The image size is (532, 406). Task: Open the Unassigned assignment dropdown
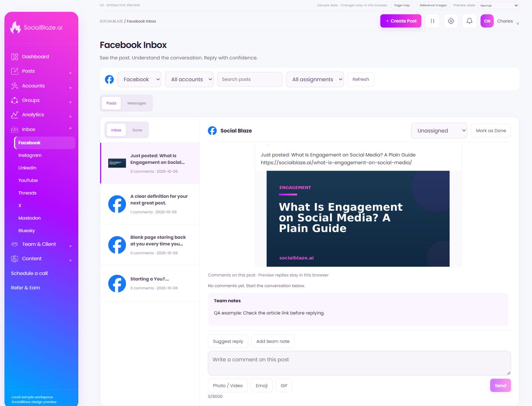click(439, 131)
